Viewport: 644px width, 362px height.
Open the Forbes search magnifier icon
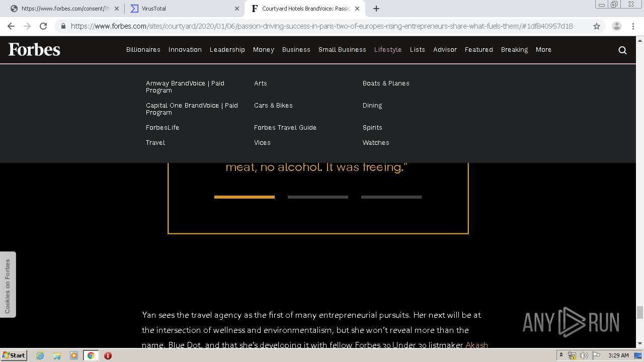(x=622, y=50)
